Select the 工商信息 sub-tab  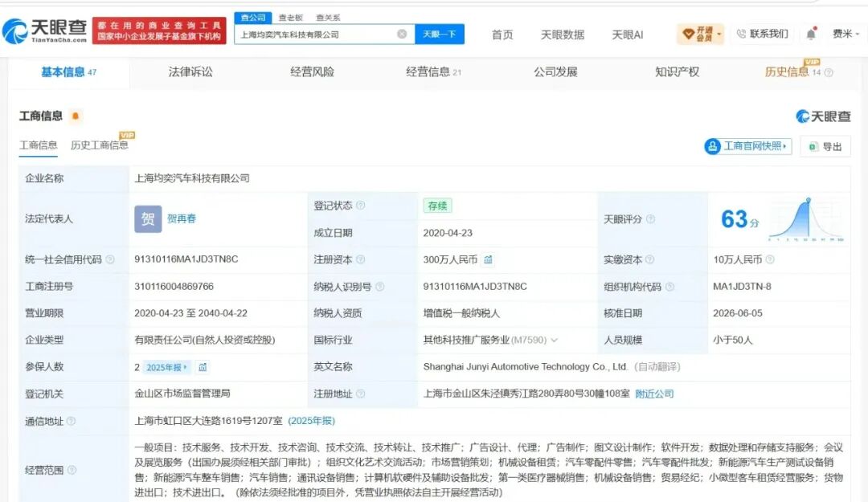tap(39, 145)
